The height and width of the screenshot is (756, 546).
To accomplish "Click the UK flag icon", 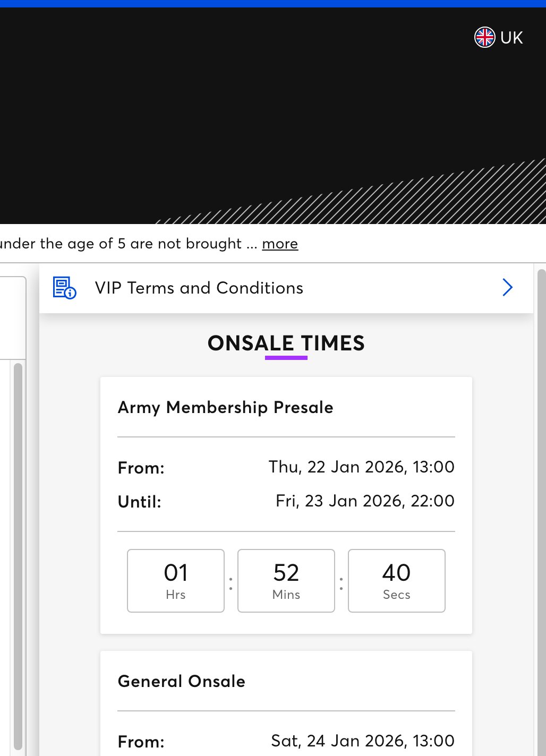I will [x=484, y=38].
